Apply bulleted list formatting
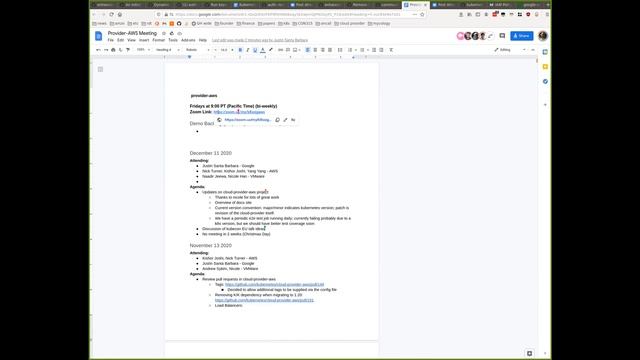Viewport: 640px width, 360px height. point(362,50)
